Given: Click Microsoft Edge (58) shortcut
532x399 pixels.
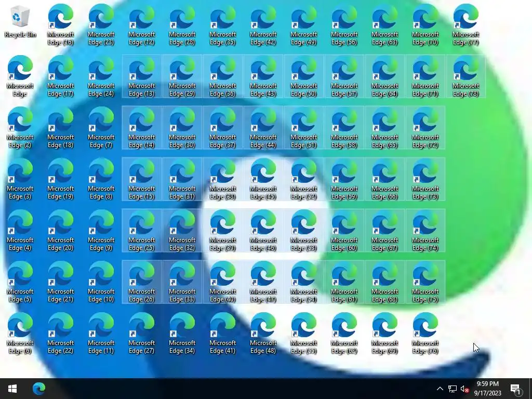Looking at the screenshot, I should (344, 128).
